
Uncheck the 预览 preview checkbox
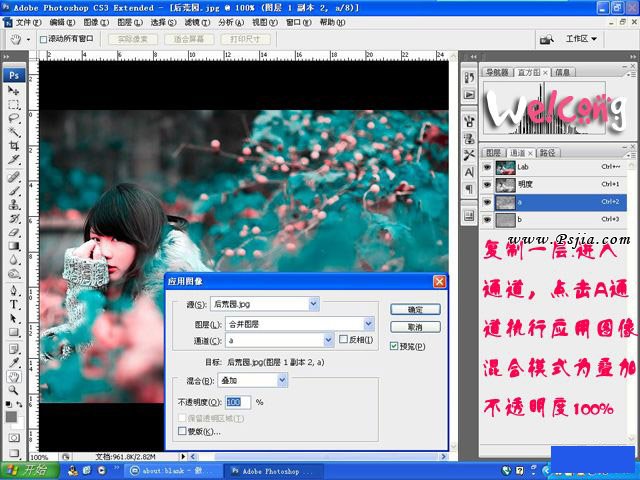coord(393,346)
